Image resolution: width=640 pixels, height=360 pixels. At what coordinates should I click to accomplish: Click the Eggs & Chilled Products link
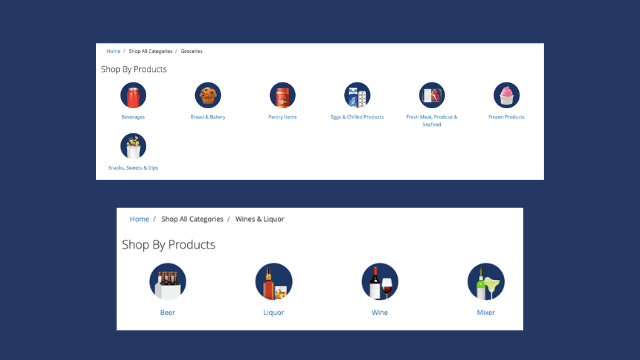pyautogui.click(x=357, y=117)
